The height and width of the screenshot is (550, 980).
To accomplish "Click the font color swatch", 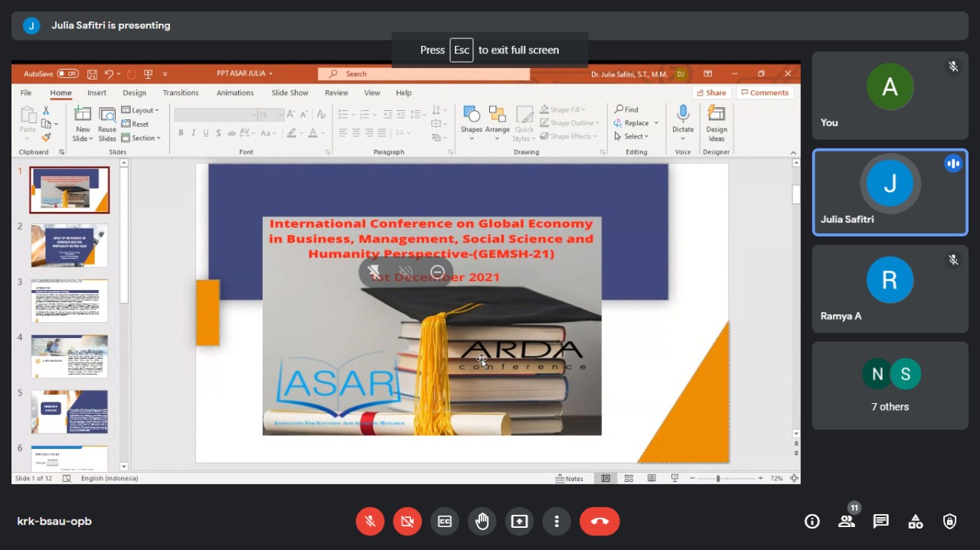I will [312, 133].
